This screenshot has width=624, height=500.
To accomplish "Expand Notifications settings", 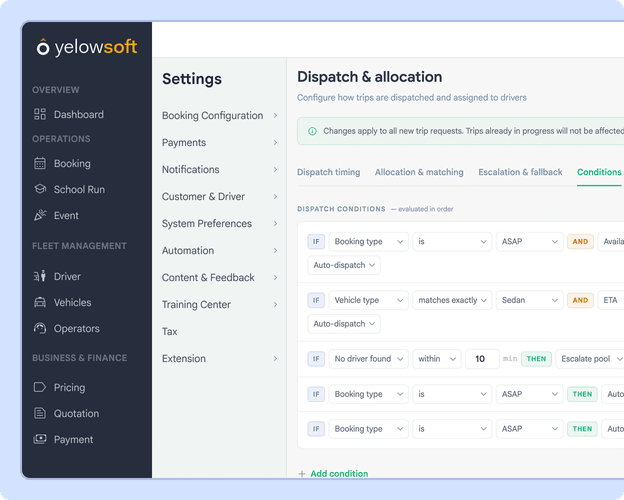I will click(x=220, y=170).
